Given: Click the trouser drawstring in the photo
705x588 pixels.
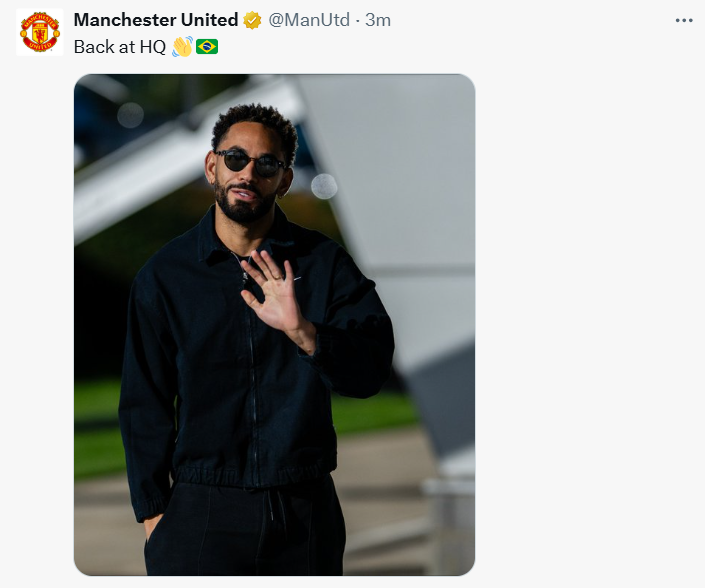Looking at the screenshot, I should (x=271, y=510).
